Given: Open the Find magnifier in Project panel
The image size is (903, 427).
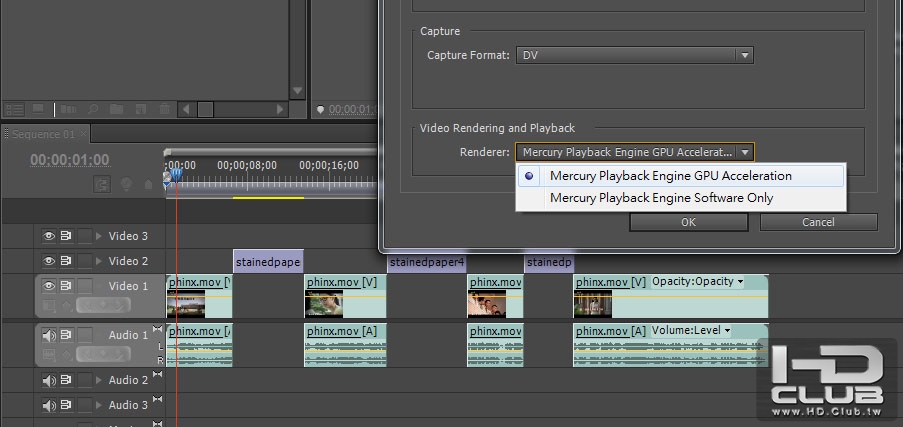Looking at the screenshot, I should pos(92,109).
